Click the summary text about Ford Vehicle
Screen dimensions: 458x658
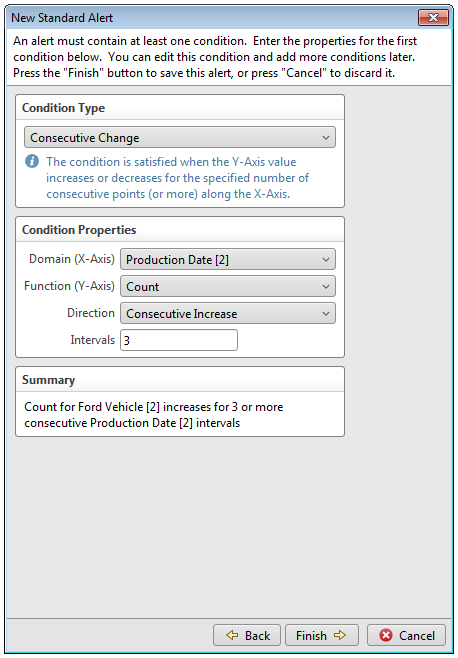154,415
